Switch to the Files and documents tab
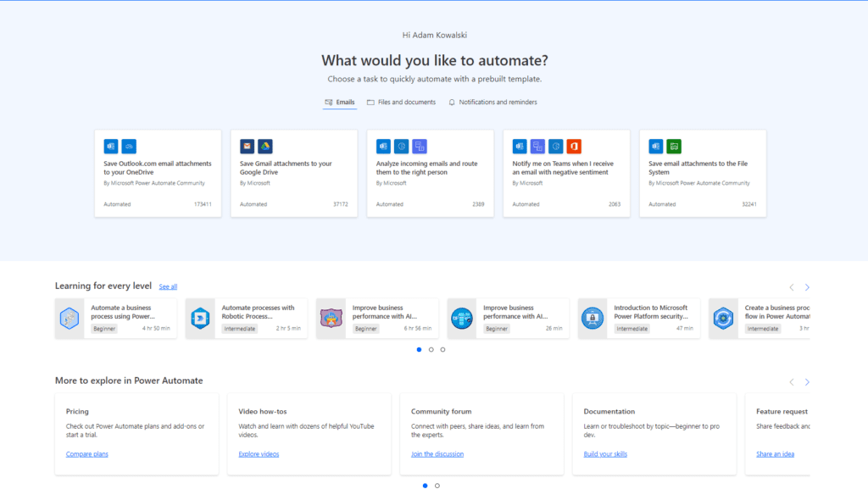Screen dimensions: 868x489 [401, 102]
